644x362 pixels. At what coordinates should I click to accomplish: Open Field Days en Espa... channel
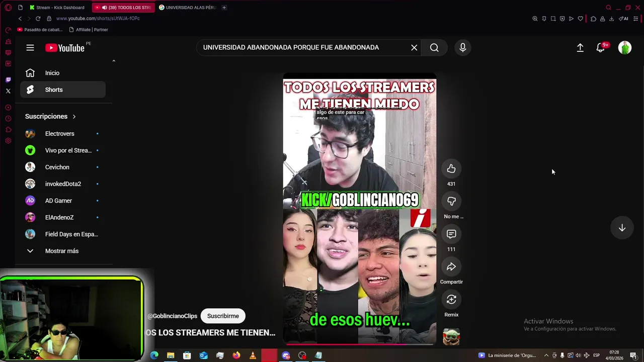pos(63,234)
